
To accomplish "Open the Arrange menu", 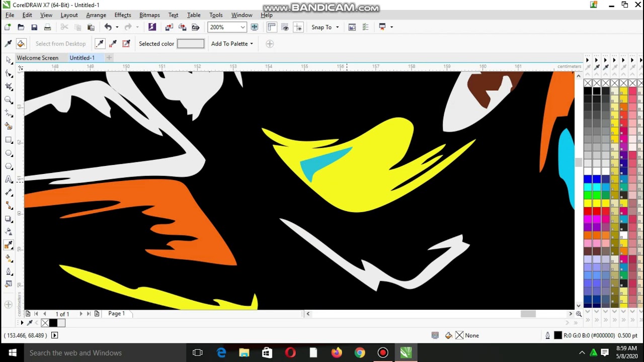I will 96,15.
